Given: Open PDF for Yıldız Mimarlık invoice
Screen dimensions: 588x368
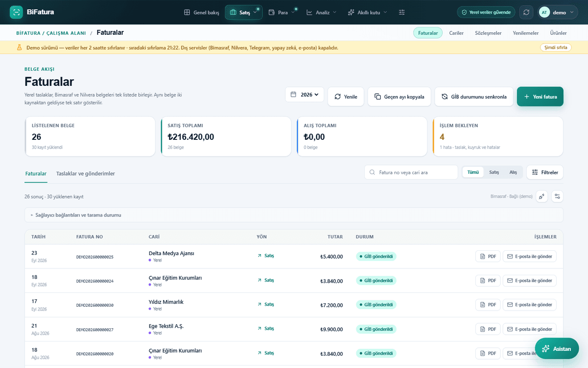Looking at the screenshot, I should (488, 305).
